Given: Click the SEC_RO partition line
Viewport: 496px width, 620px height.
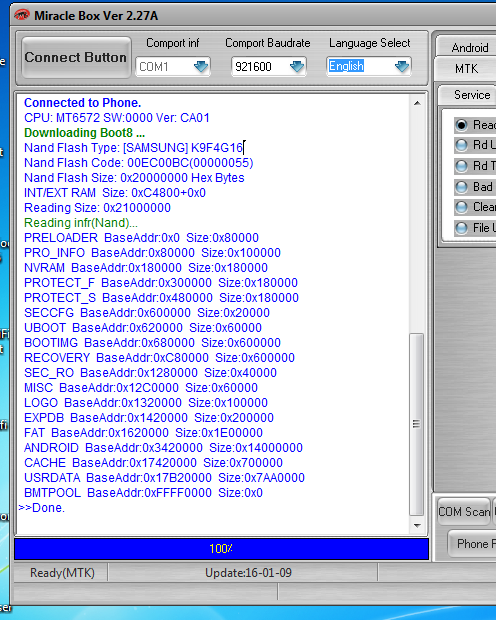Looking at the screenshot, I should [150, 373].
